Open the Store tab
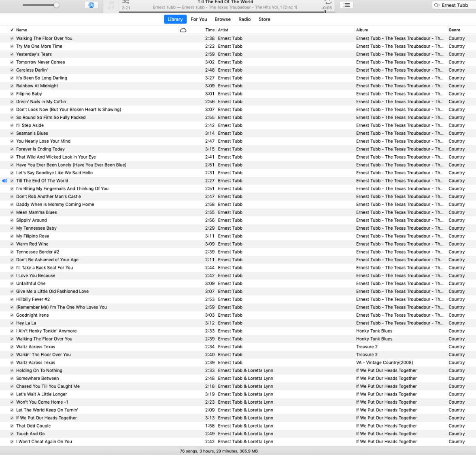 pyautogui.click(x=264, y=19)
